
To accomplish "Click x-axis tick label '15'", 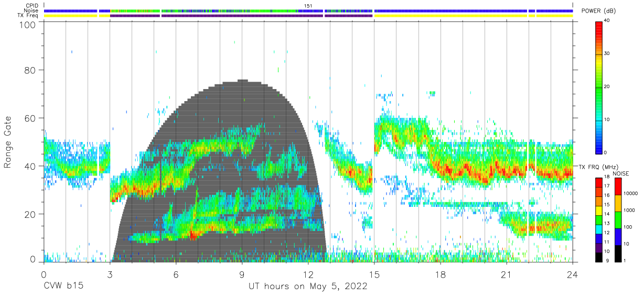I will click(374, 274).
